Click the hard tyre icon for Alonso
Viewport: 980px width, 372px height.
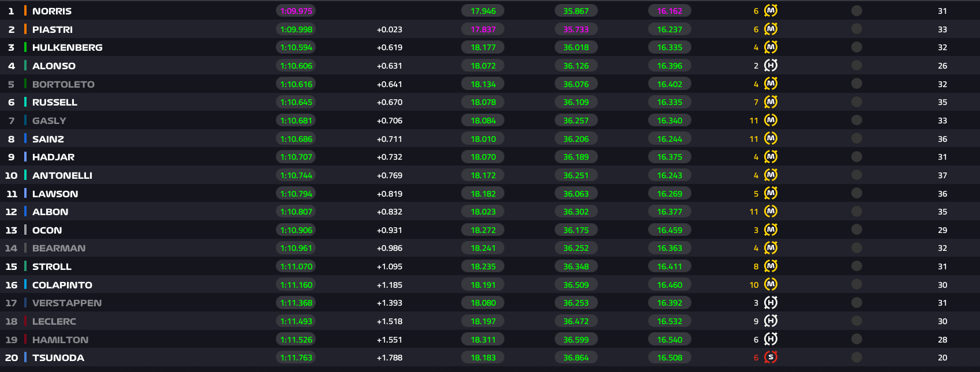coord(770,66)
